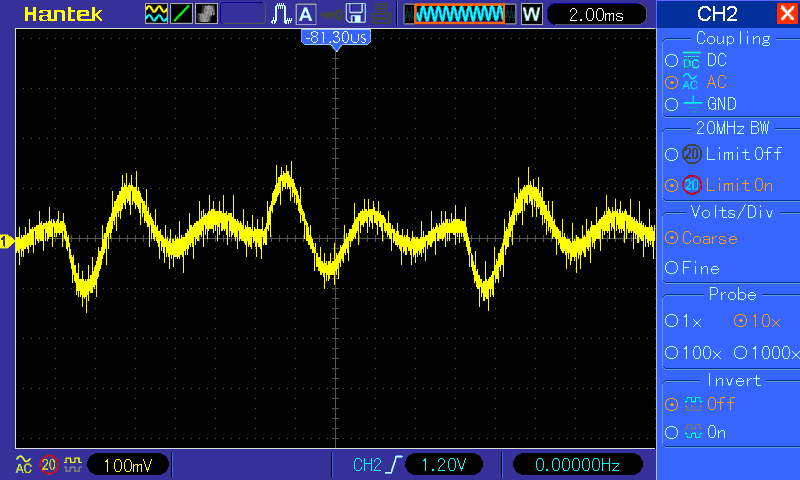The image size is (800, 480).
Task: Click the 'W' window mode icon
Action: pyautogui.click(x=531, y=14)
